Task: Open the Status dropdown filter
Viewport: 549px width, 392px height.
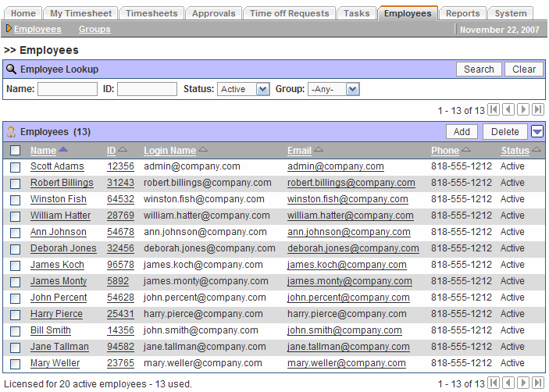Action: tap(244, 89)
